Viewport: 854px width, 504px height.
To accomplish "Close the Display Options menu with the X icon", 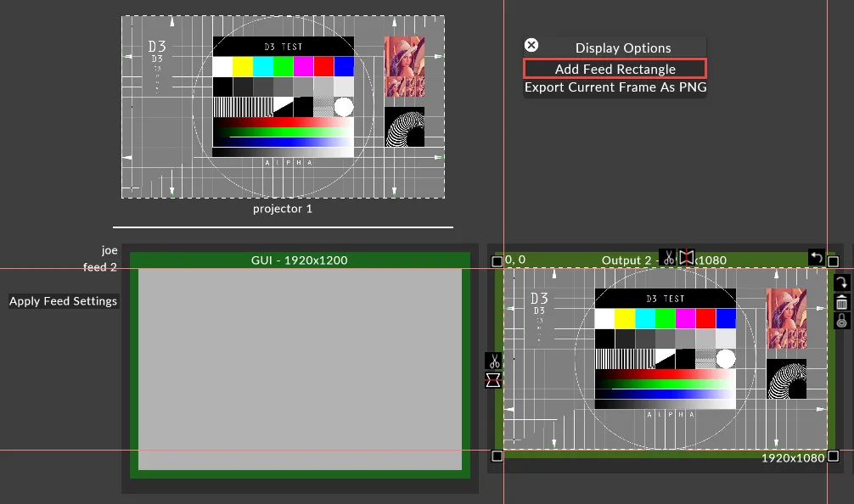I will pyautogui.click(x=531, y=45).
